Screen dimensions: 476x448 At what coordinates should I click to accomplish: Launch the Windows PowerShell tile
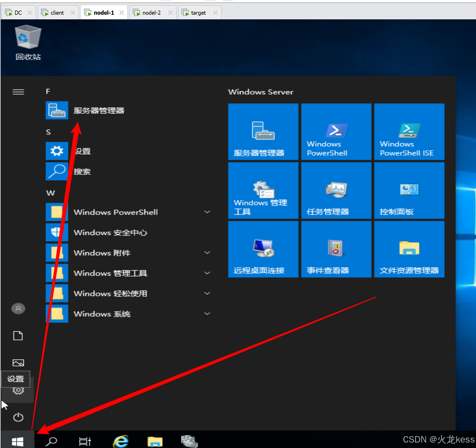336,132
